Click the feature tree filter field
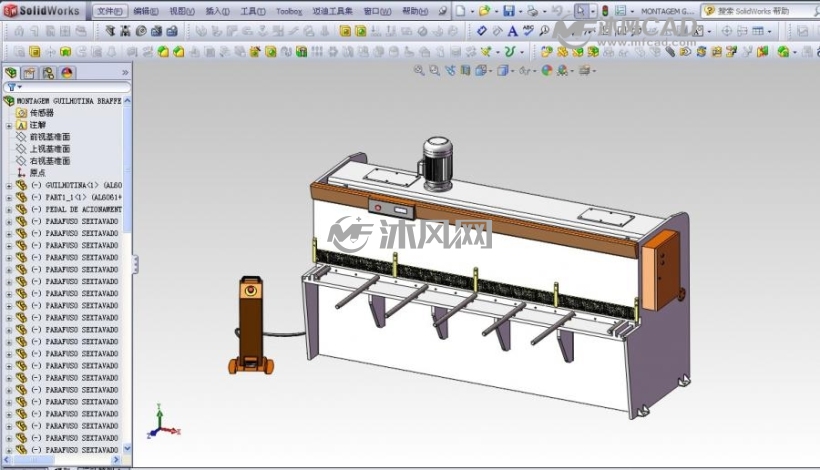The image size is (820, 470). pyautogui.click(x=67, y=87)
